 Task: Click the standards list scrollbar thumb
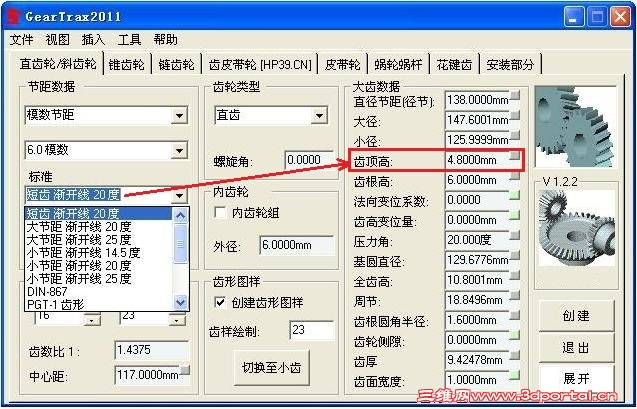(180, 244)
